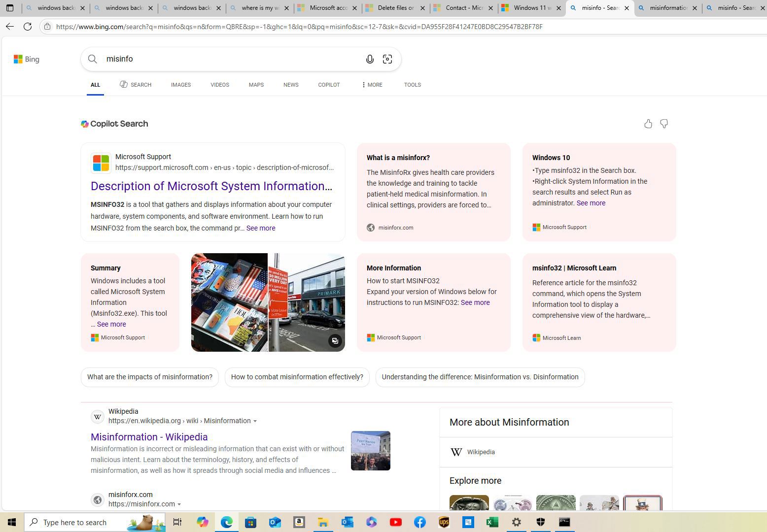
Task: Expand misinforx.com URL dropdown arrow
Action: tap(179, 504)
